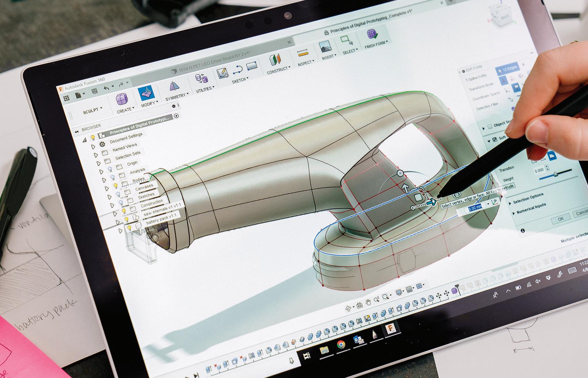Open the SCULPT workspace dropdown

coord(92,111)
